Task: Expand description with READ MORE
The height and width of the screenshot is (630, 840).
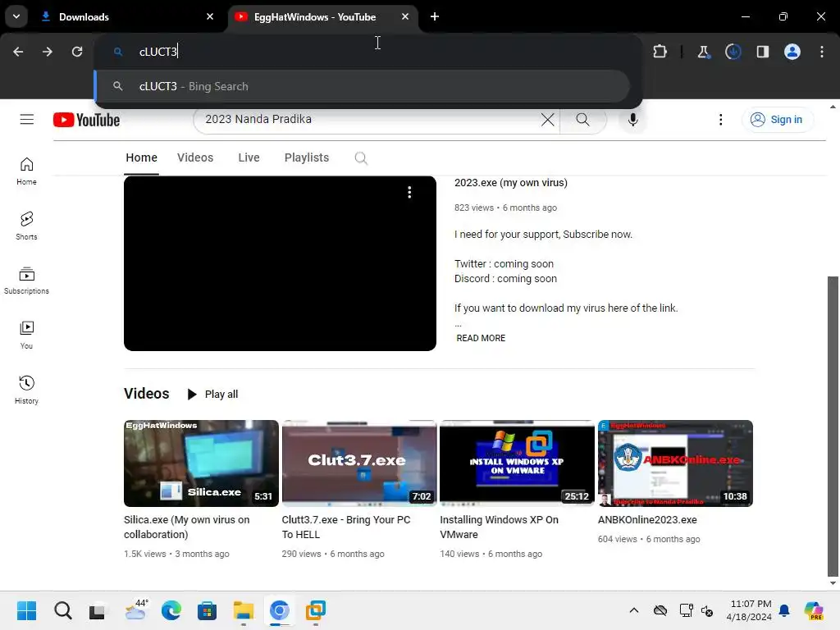Action: [481, 338]
